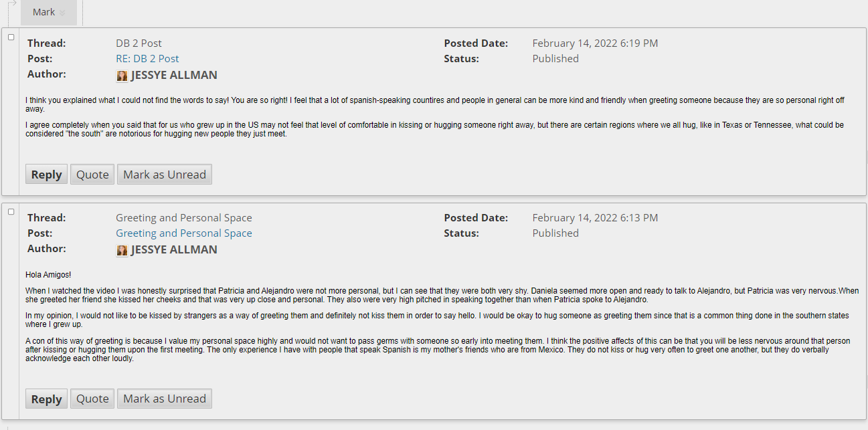
Task: Tick the checkbox for the Greeting and Personal Space post
Action: 11,212
